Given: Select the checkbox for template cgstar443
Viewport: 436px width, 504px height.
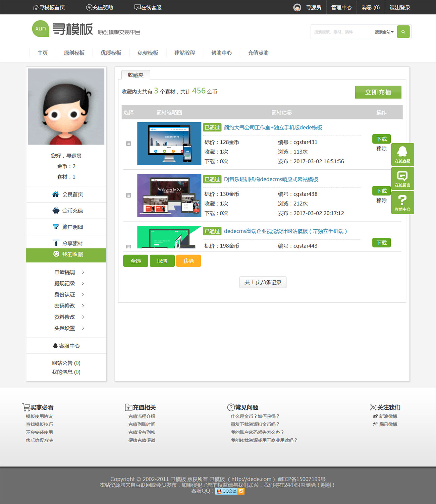Looking at the screenshot, I should [x=128, y=246].
